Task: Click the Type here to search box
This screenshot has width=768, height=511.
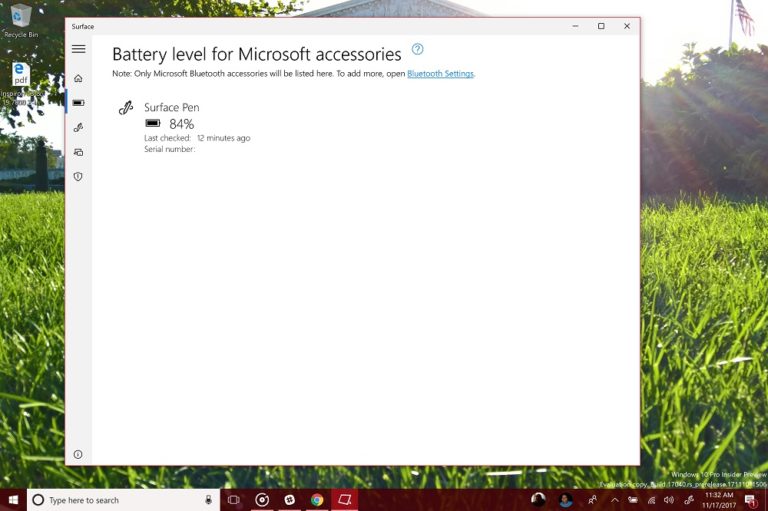Action: click(x=123, y=500)
